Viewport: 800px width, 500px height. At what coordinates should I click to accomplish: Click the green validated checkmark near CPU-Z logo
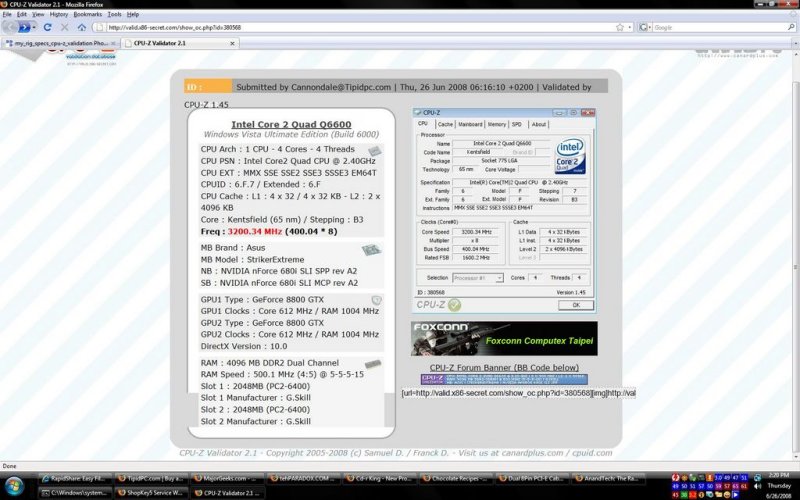click(x=454, y=305)
